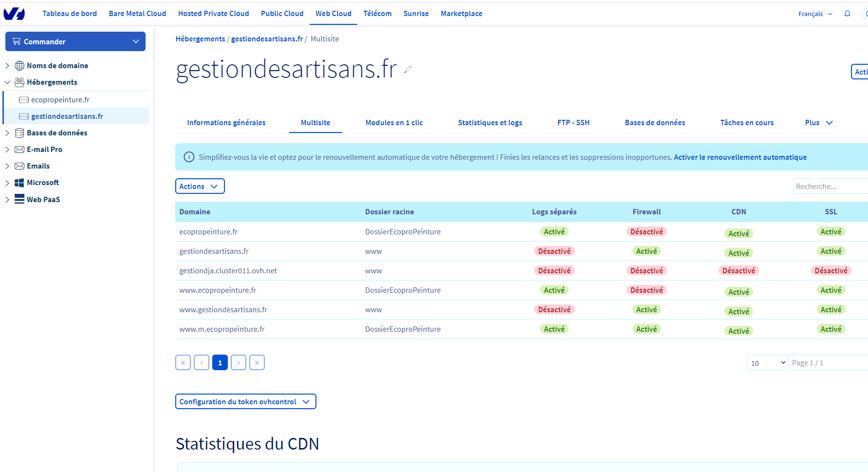The height and width of the screenshot is (472, 868).
Task: Open the notifications bell
Action: click(x=847, y=14)
